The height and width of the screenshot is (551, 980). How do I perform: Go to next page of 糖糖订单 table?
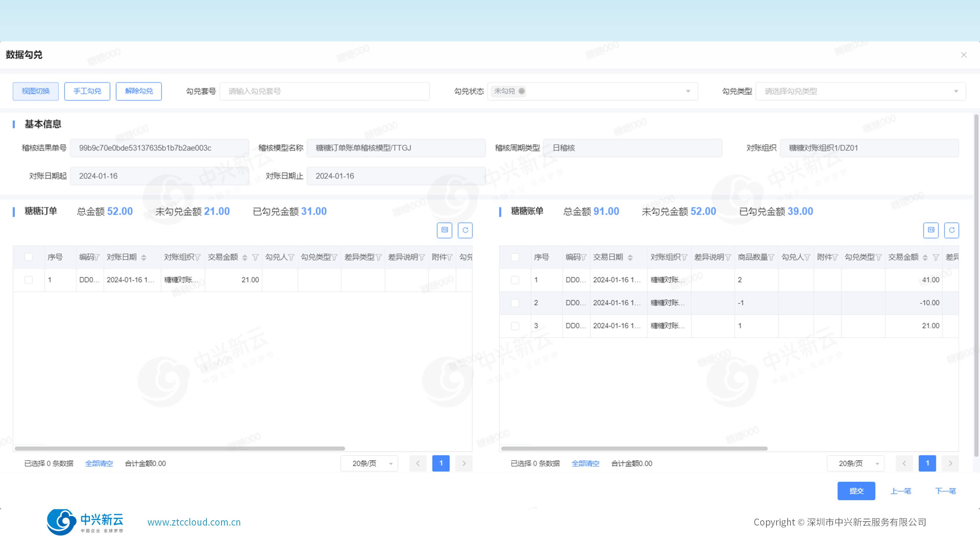(464, 463)
